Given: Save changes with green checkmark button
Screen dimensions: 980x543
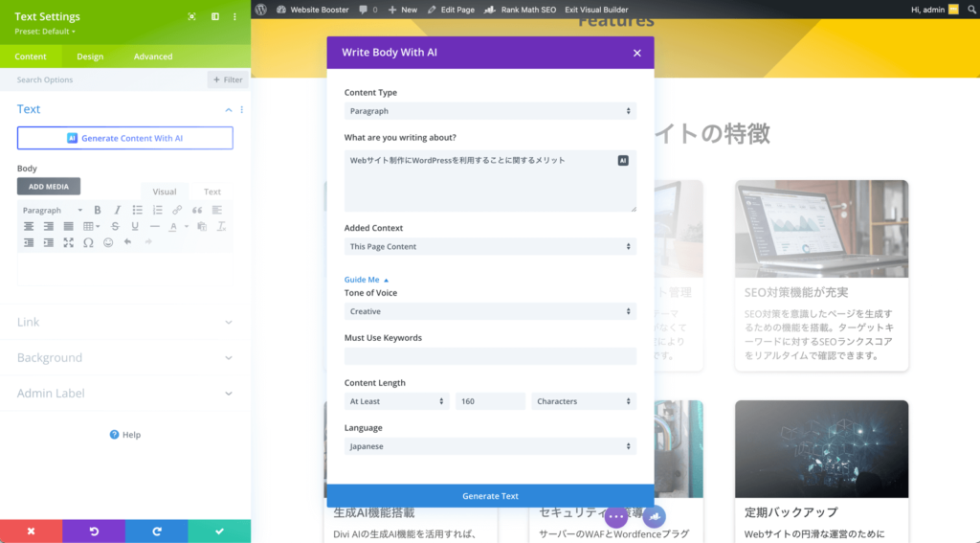Looking at the screenshot, I should coord(219,532).
